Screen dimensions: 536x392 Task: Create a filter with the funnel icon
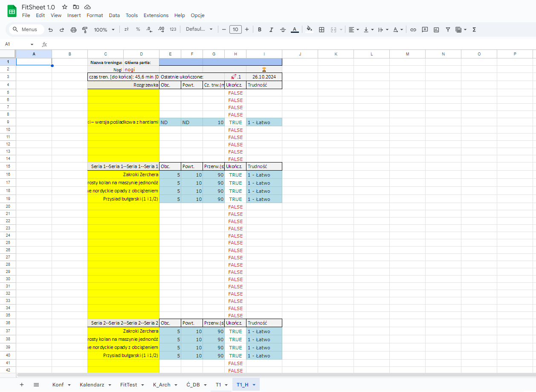448,29
